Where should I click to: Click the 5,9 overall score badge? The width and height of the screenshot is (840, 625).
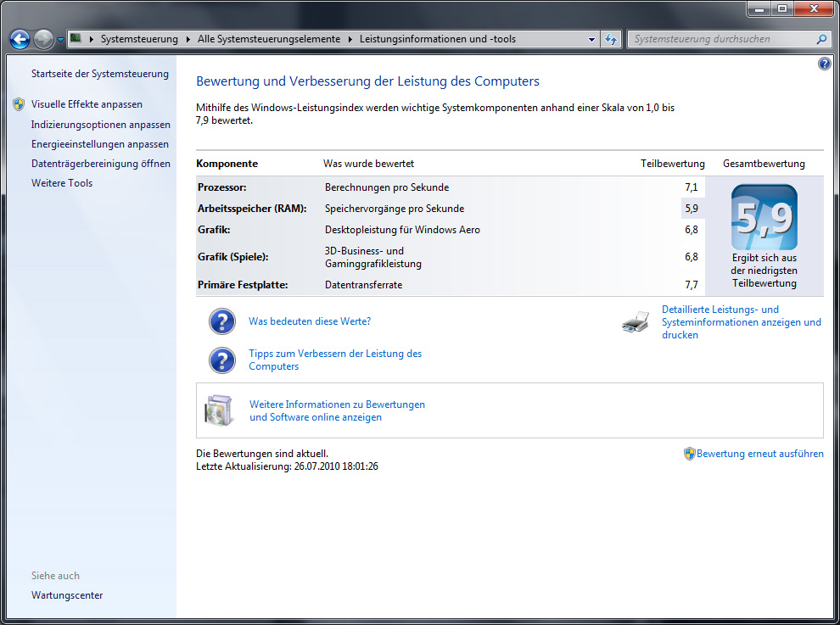tap(764, 218)
